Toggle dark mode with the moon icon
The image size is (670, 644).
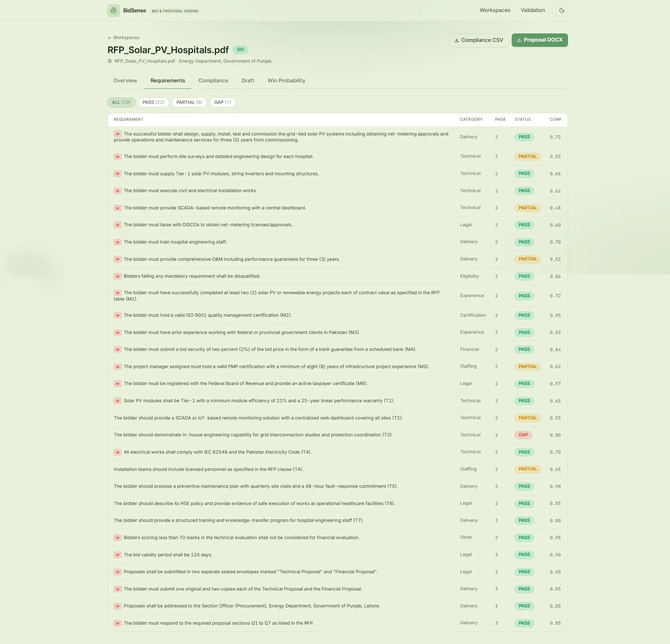562,11
